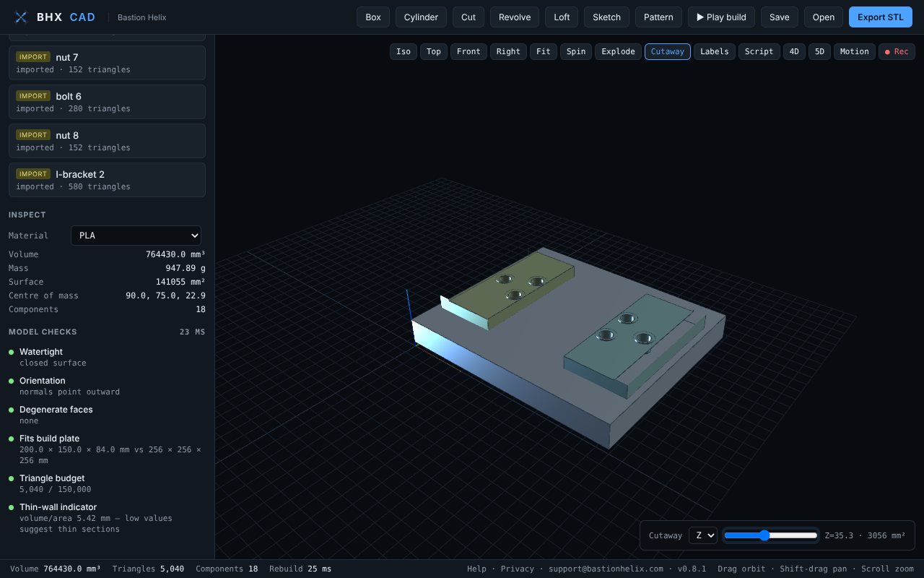
Task: Switch to Right view
Action: (x=508, y=51)
